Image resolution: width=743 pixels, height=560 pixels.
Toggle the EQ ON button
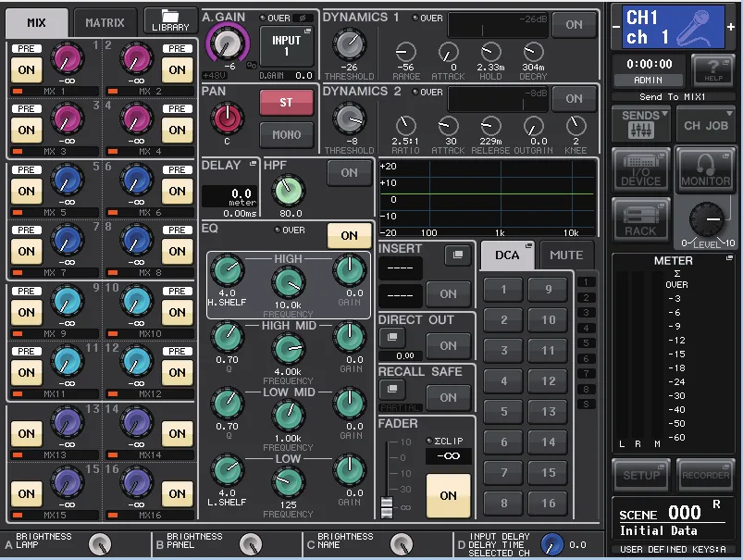point(349,235)
